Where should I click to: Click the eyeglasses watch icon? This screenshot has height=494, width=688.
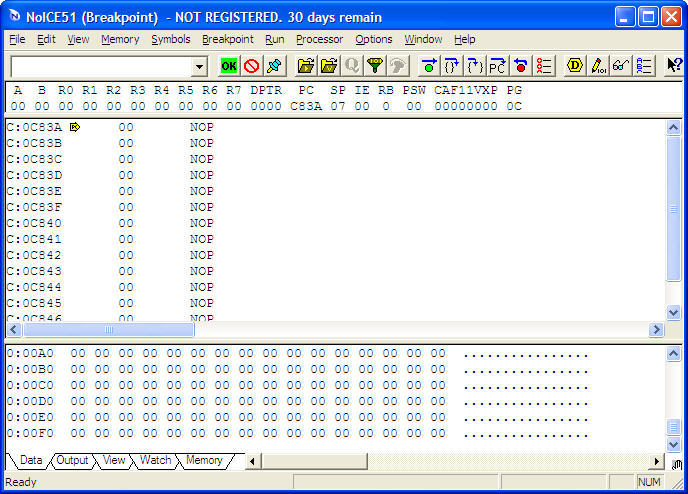tap(620, 66)
